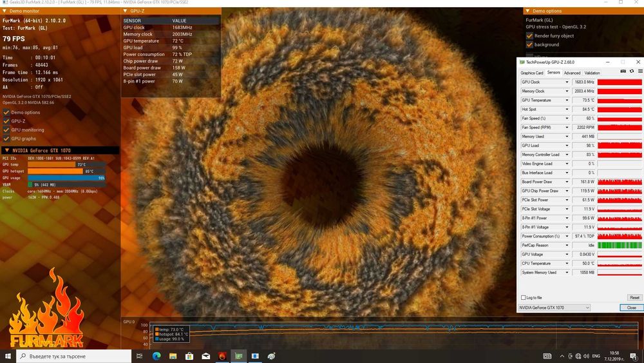Open Task View on the taskbar
644x363 pixels.
tap(139, 356)
